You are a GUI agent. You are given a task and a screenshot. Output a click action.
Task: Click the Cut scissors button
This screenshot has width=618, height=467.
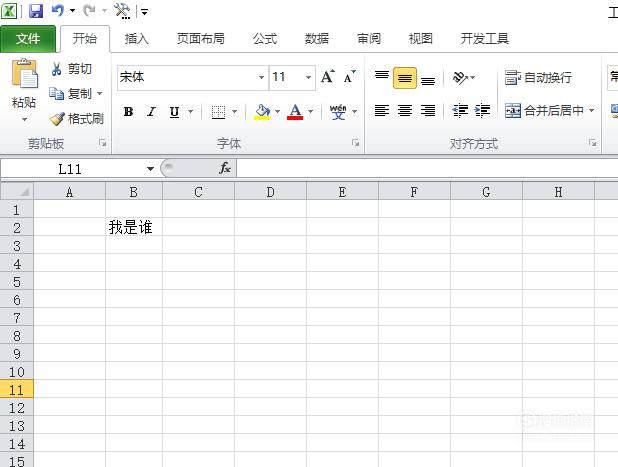pyautogui.click(x=71, y=69)
